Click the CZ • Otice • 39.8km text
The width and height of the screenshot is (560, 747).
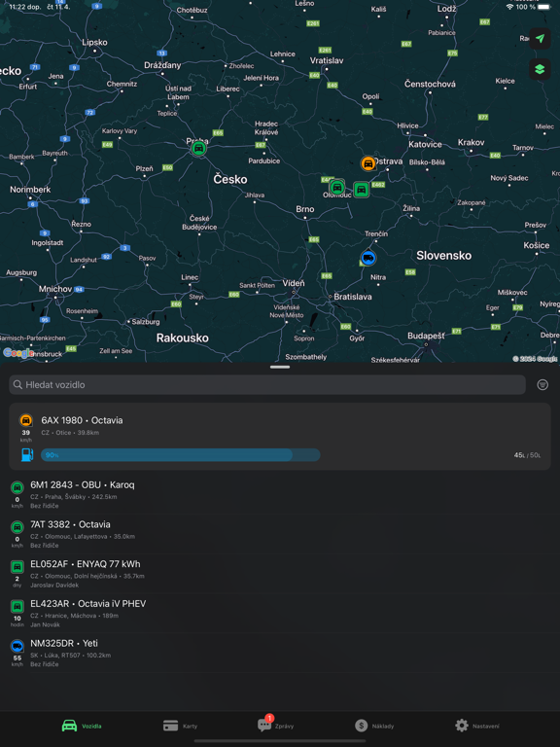pos(70,433)
